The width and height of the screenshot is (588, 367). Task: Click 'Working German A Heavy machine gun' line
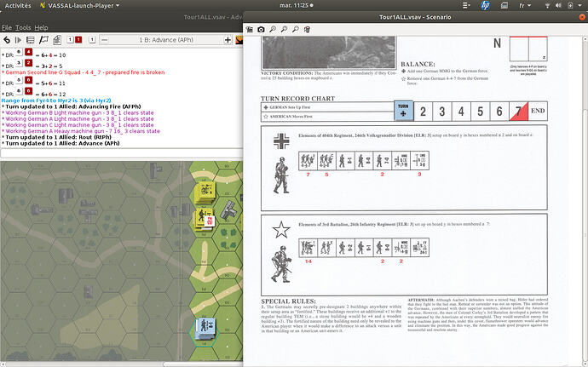(83, 131)
